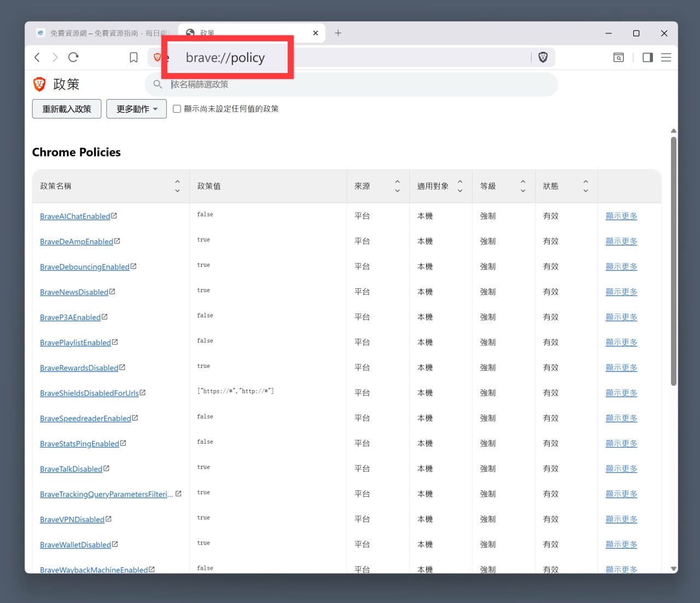Open the BravePlaylistEnabled policy link
The image size is (700, 603).
[75, 343]
